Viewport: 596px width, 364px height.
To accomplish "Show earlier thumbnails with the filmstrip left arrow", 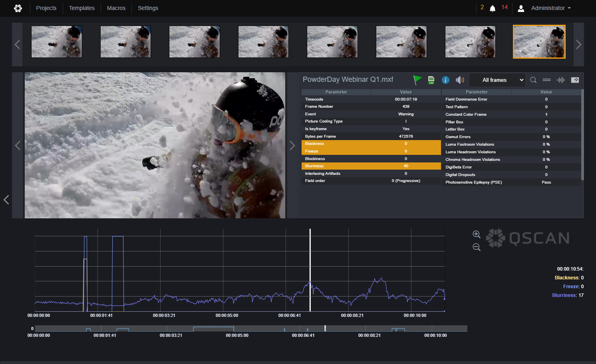I will [17, 44].
